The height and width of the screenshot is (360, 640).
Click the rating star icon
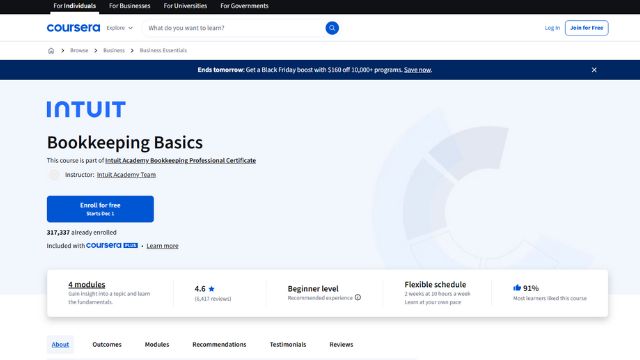click(211, 289)
